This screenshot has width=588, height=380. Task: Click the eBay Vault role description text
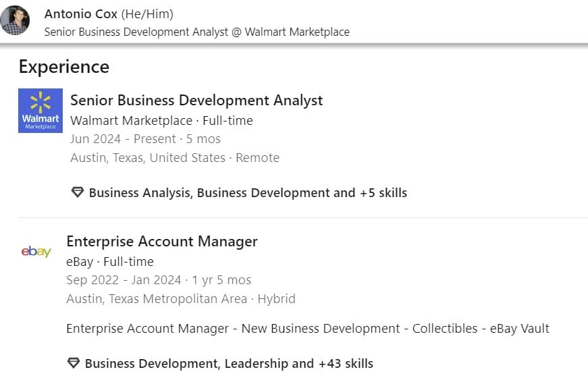point(307,329)
